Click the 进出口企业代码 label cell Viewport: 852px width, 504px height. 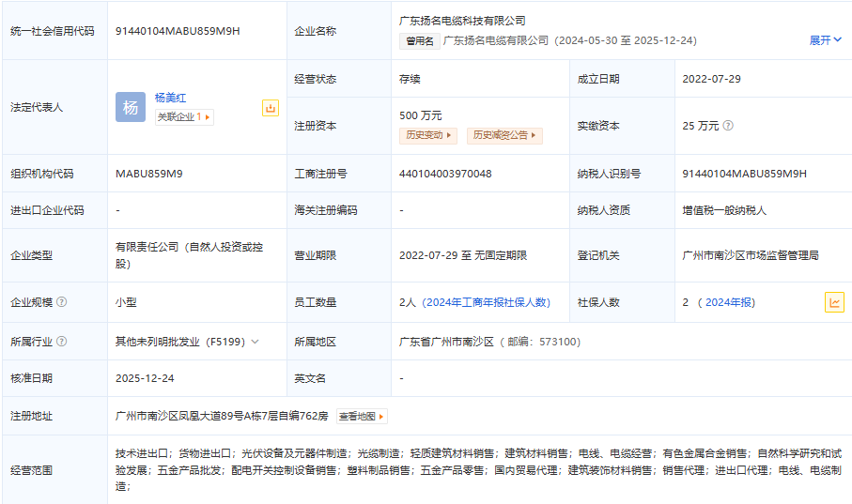[54, 210]
